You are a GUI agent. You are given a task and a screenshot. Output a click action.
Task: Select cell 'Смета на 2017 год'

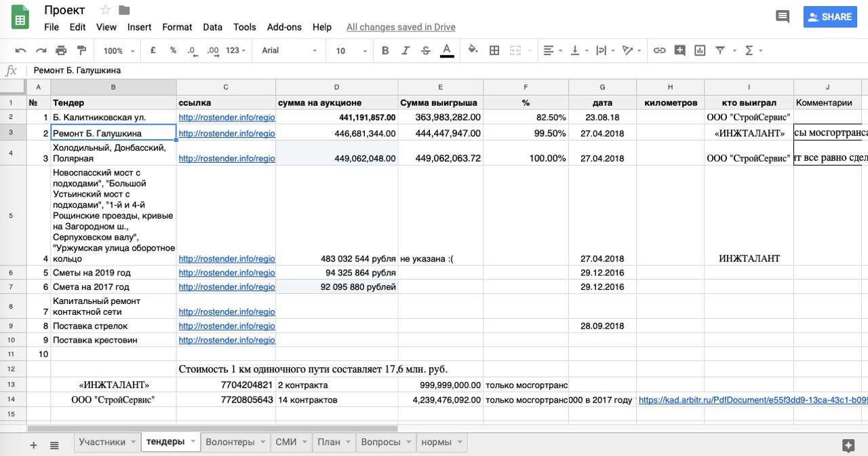[113, 287]
